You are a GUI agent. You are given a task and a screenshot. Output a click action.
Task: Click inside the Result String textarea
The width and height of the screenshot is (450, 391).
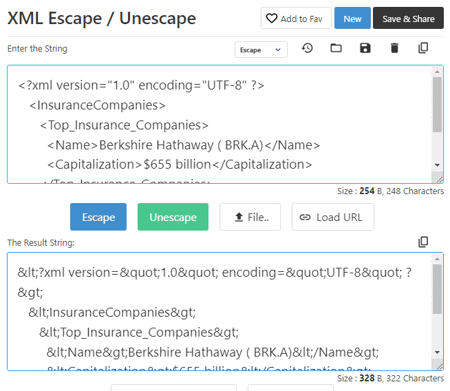(220, 312)
